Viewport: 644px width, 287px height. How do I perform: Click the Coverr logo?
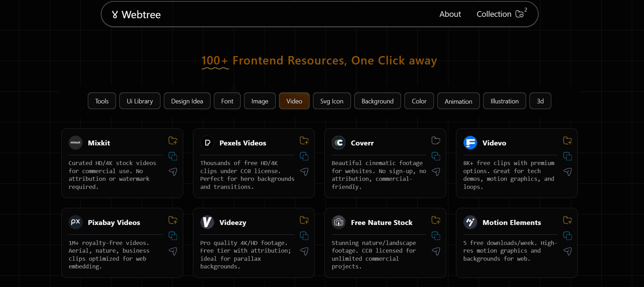[x=339, y=143]
